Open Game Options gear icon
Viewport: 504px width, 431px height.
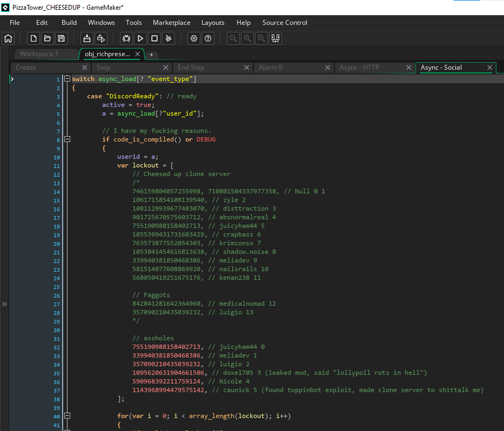click(x=194, y=38)
